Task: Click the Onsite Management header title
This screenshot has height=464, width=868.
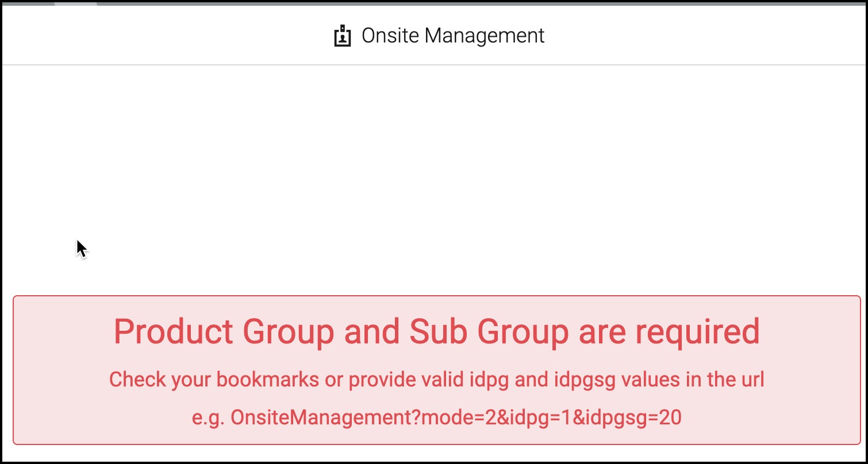Action: [453, 36]
